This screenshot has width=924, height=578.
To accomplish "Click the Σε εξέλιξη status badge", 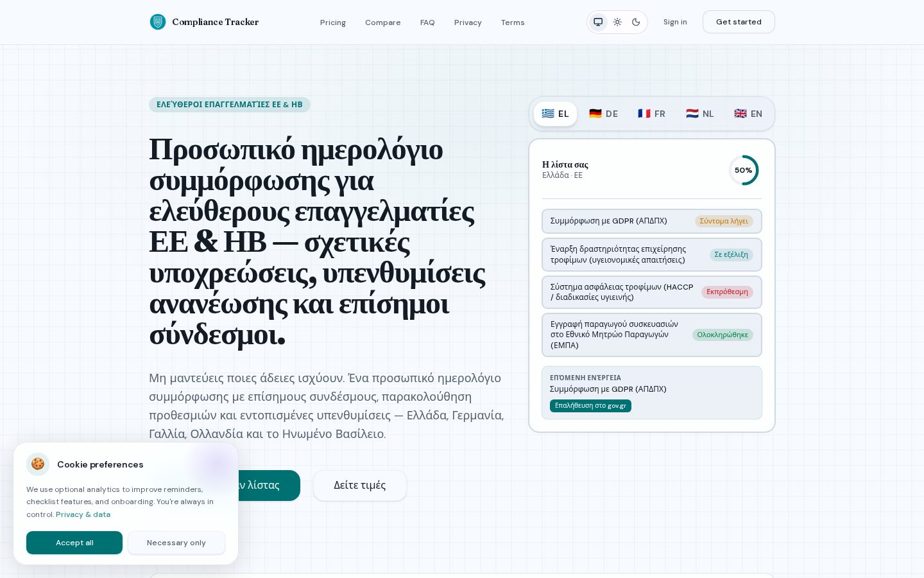I will 732,254.
